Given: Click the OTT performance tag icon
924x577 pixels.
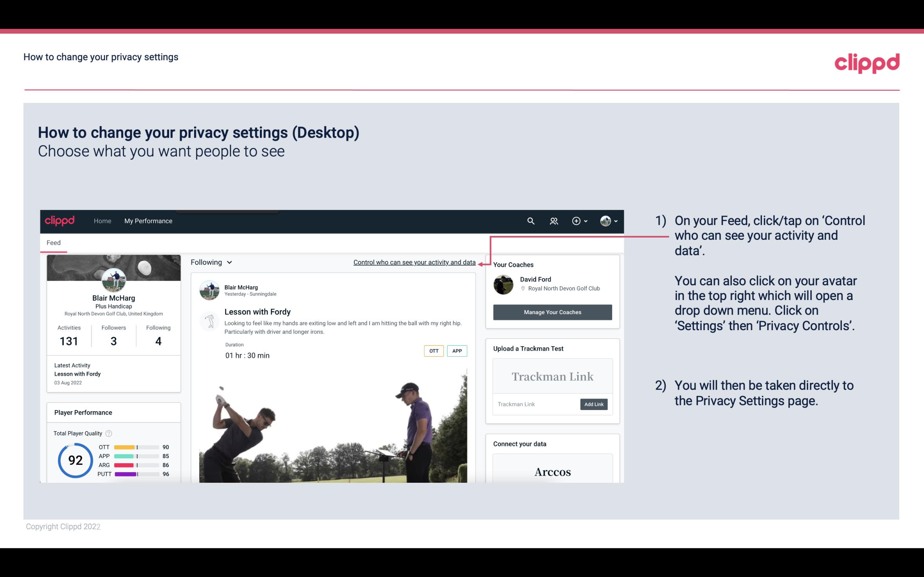Looking at the screenshot, I should point(433,351).
